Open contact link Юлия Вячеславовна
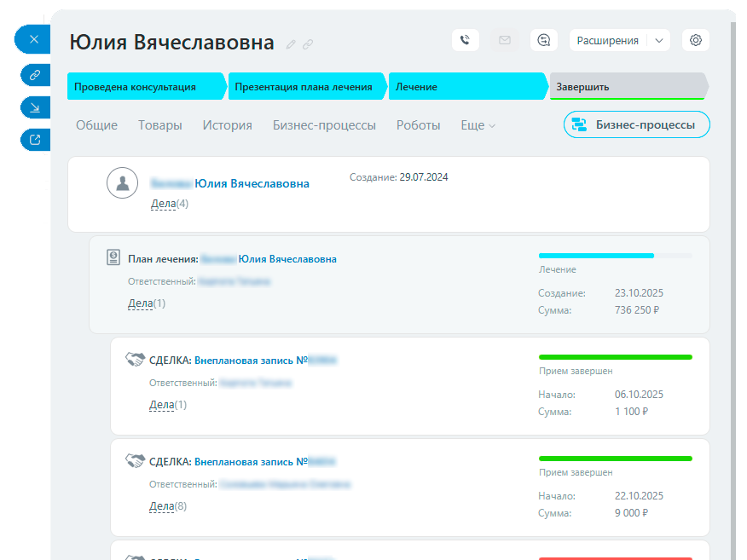Screen dimensions: 747x560 (252, 183)
